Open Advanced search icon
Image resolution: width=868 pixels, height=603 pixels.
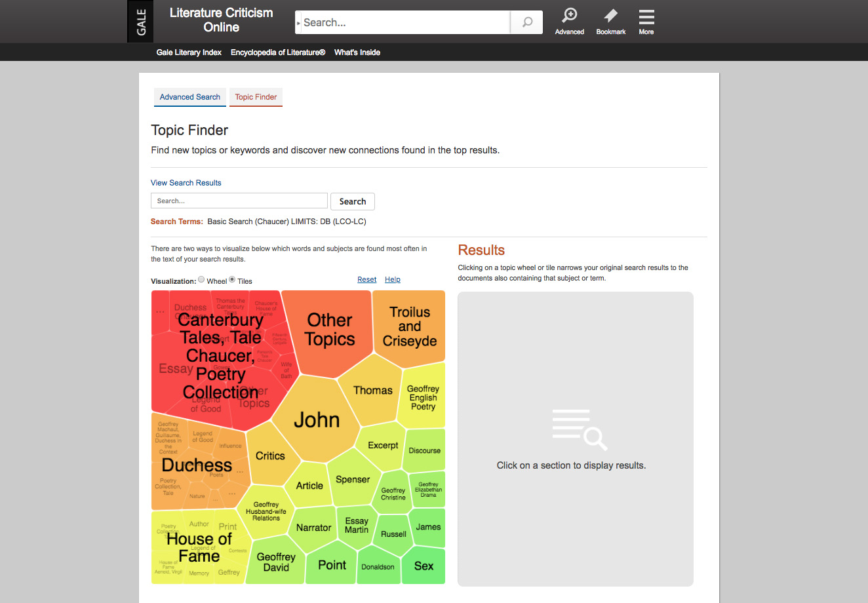[570, 22]
